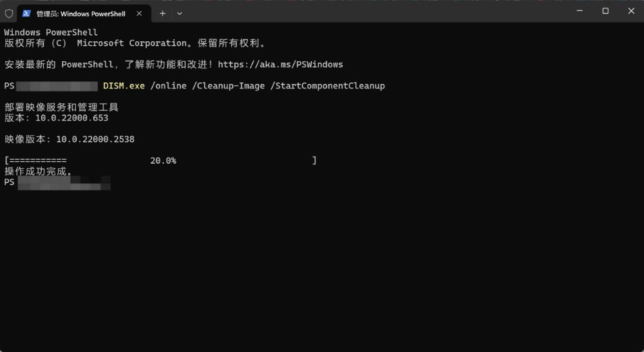
Task: Click the 映像版本: 10.0.22000.2538 line
Action: pos(70,139)
